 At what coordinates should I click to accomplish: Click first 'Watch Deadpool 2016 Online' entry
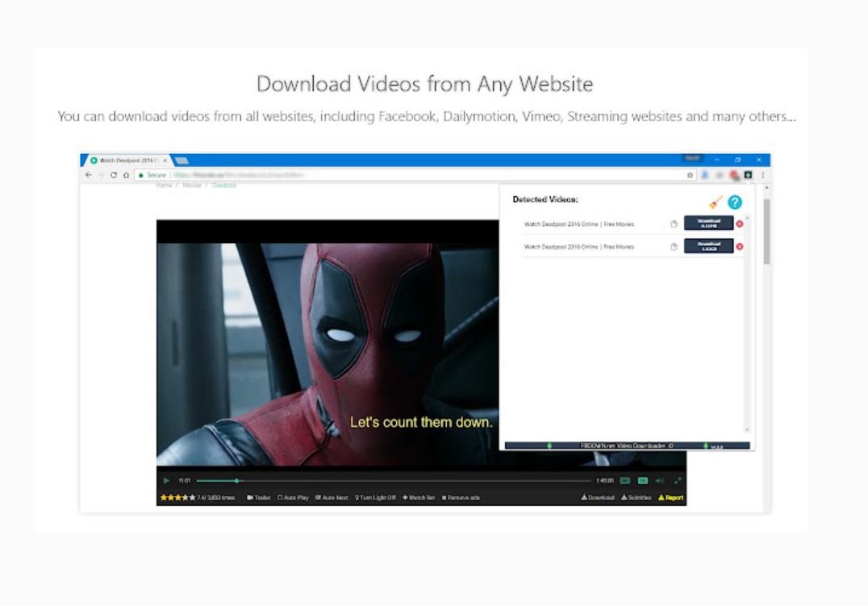click(x=579, y=224)
